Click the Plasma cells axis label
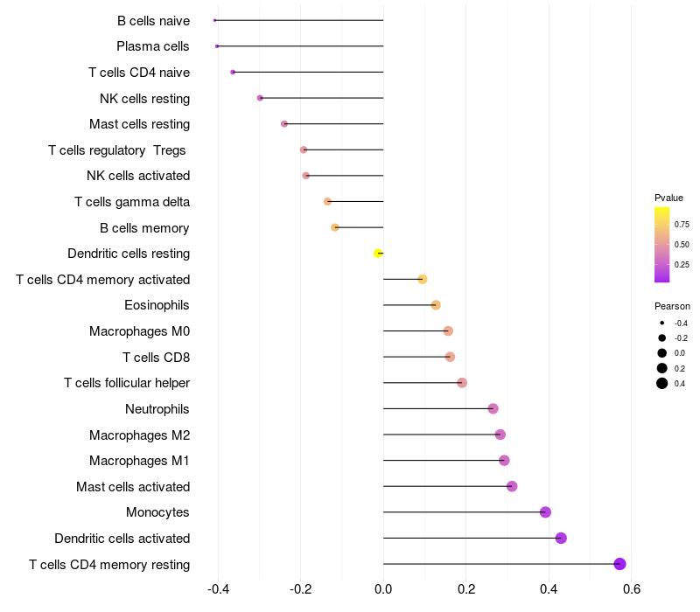 tap(153, 46)
